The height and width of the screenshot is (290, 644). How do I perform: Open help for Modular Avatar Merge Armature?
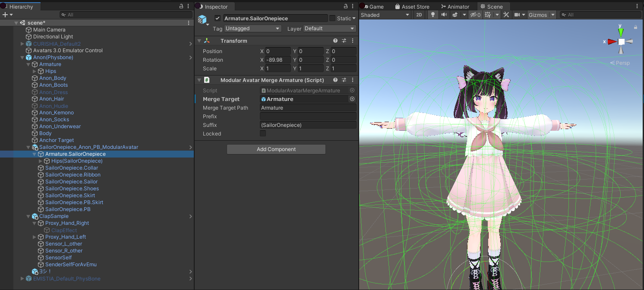coord(335,80)
